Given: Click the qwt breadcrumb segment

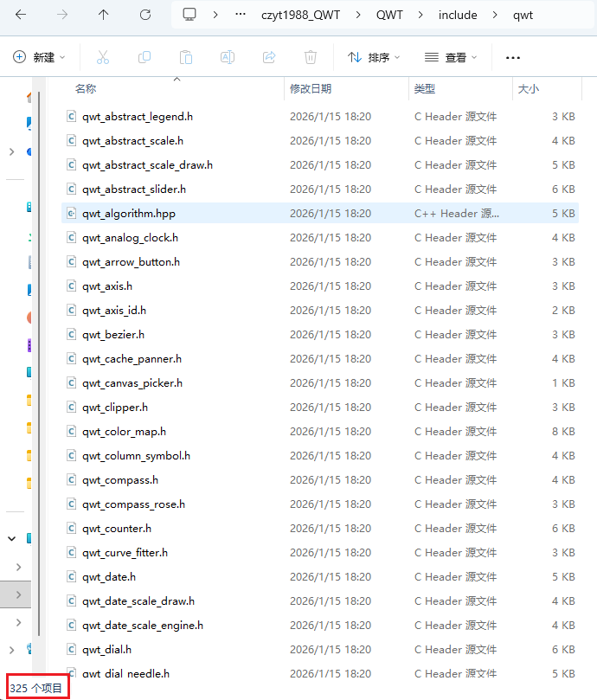Looking at the screenshot, I should click(523, 16).
